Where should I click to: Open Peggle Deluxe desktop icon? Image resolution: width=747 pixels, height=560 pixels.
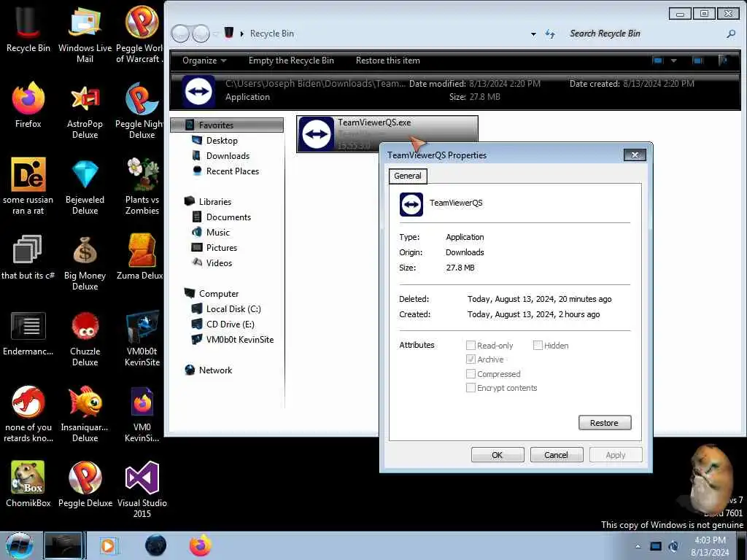[85, 484]
